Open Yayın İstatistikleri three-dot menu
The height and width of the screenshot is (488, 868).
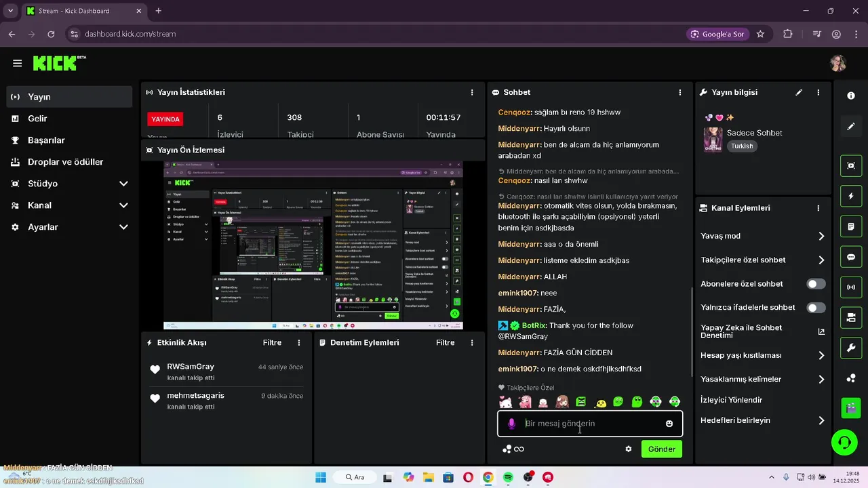point(472,92)
